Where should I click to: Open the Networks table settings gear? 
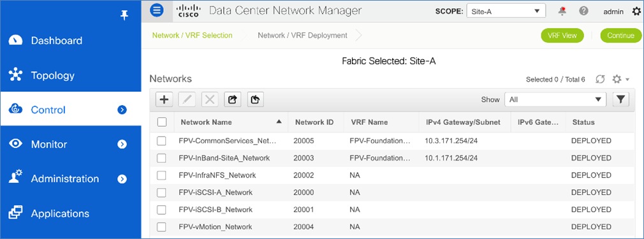pyautogui.click(x=617, y=79)
